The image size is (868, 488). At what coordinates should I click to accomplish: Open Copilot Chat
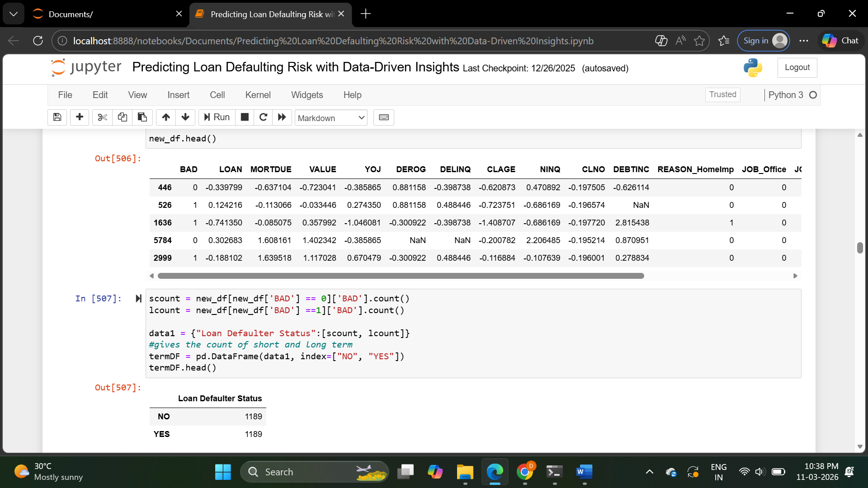[841, 41]
